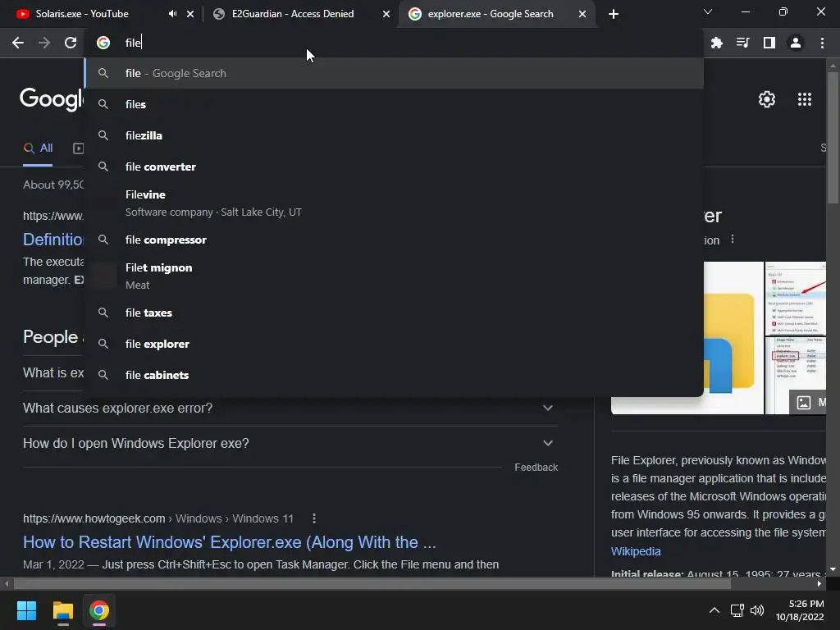
Task: Open the Task Manager screenshot thumbnail
Action: click(x=795, y=299)
